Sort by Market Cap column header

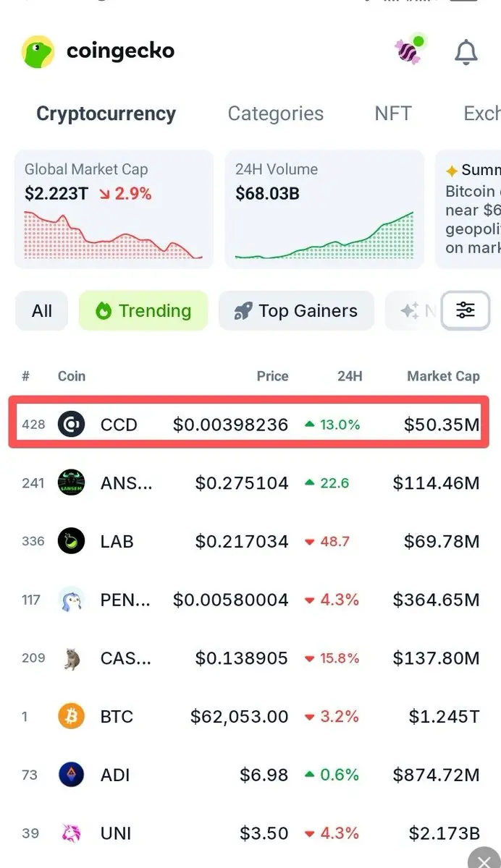pyautogui.click(x=443, y=376)
